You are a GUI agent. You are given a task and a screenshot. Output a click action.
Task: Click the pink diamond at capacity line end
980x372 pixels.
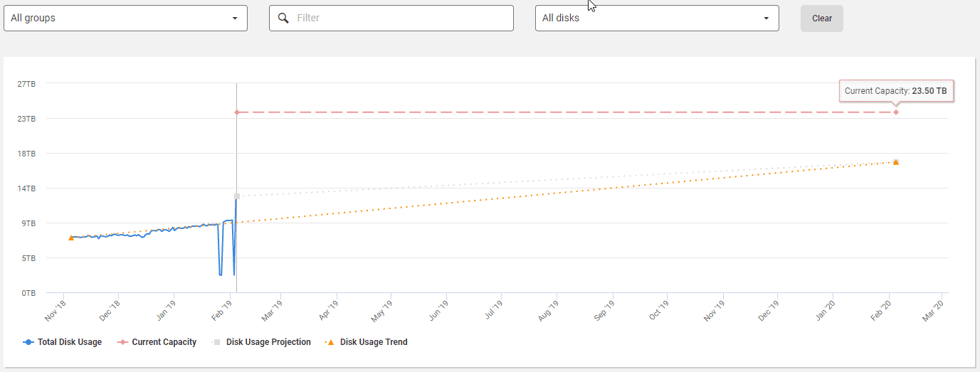(x=895, y=112)
